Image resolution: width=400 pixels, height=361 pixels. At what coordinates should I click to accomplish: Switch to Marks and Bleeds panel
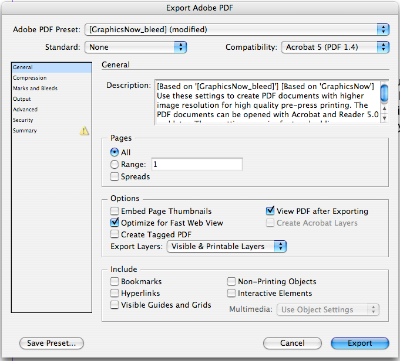pos(51,88)
